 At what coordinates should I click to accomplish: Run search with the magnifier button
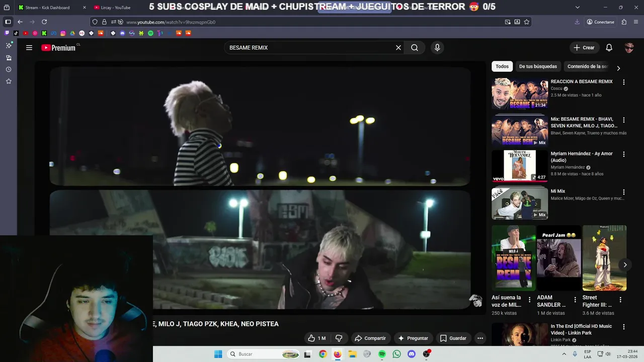[x=415, y=48]
